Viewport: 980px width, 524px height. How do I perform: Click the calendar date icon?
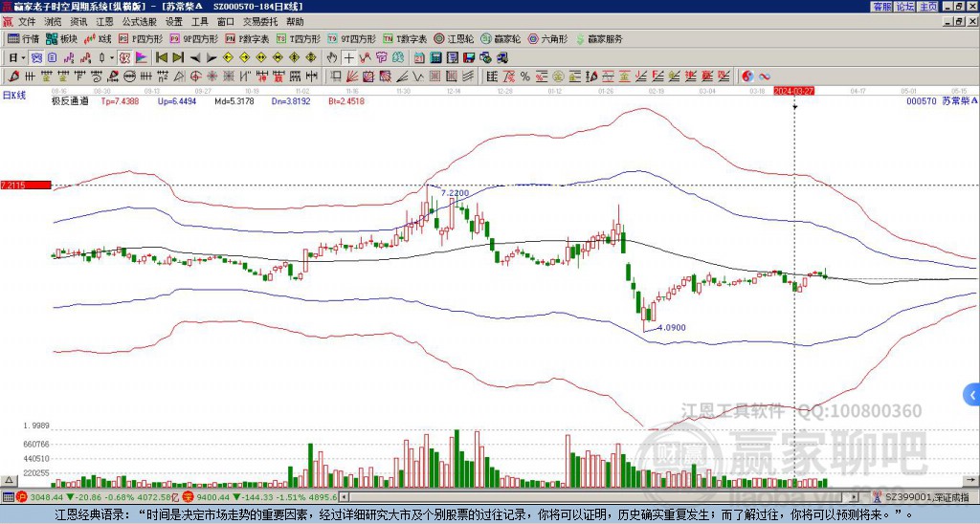coord(419,58)
